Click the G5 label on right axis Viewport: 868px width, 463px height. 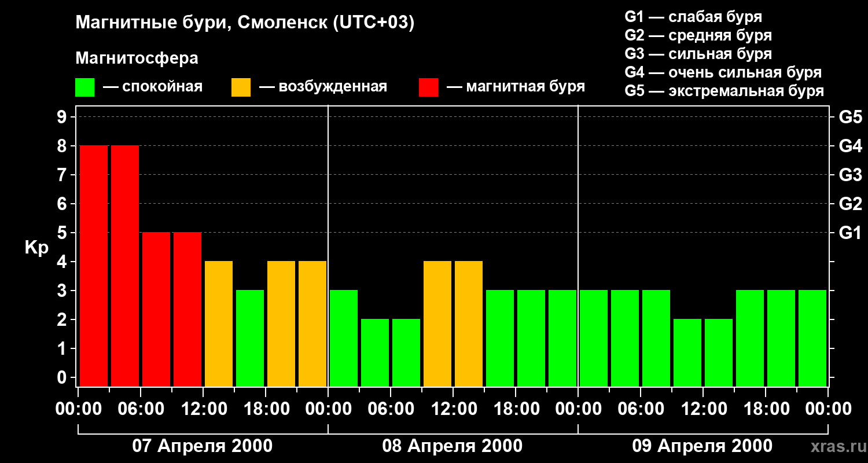point(850,117)
